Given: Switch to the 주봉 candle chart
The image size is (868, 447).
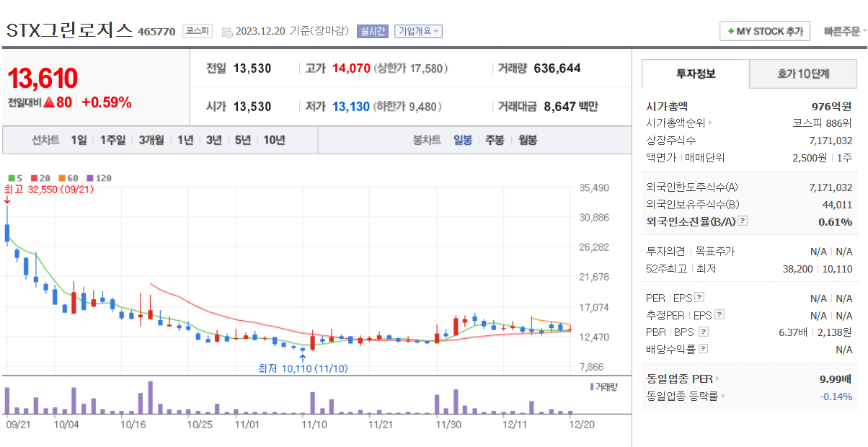Looking at the screenshot, I should click(495, 140).
